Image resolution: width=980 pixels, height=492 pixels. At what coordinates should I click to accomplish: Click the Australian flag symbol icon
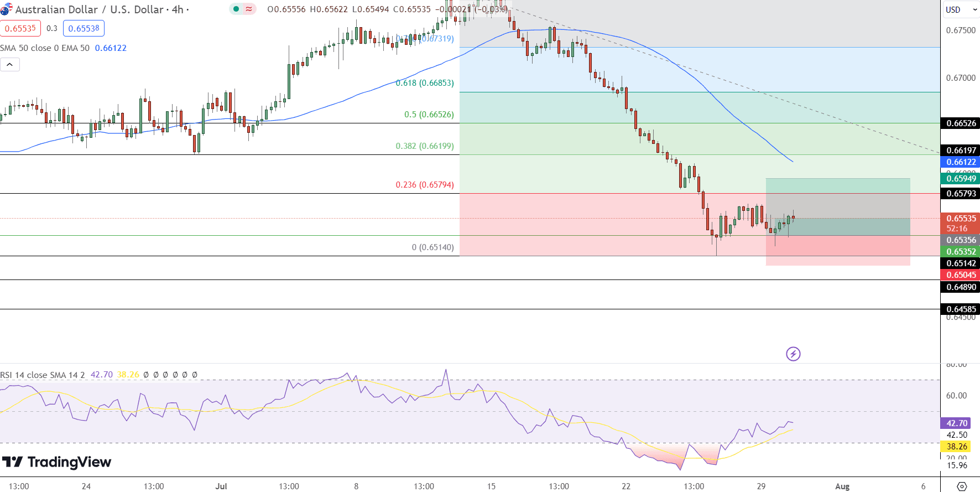point(6,9)
